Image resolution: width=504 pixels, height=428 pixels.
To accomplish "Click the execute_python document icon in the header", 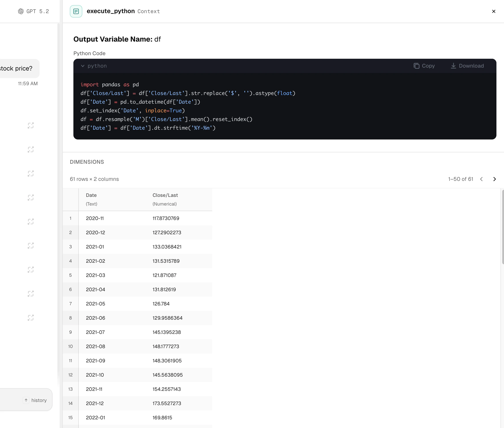I will tap(76, 11).
